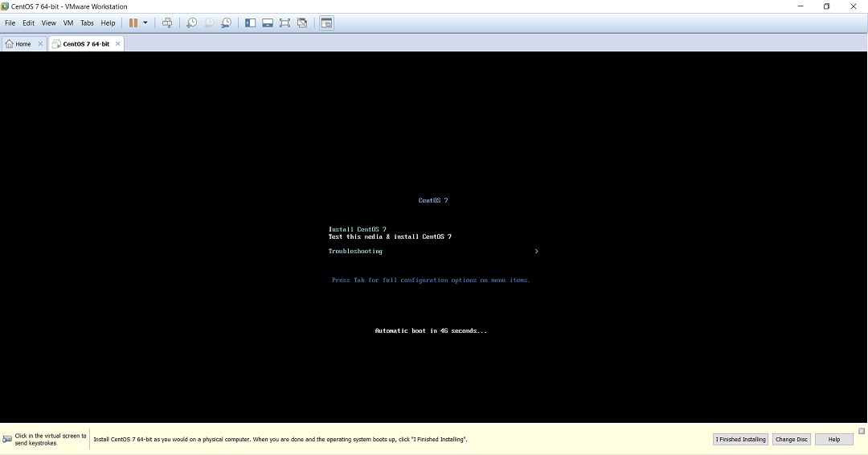The width and height of the screenshot is (868, 455).
Task: Select Install CentOS 7 boot option
Action: [x=357, y=229]
